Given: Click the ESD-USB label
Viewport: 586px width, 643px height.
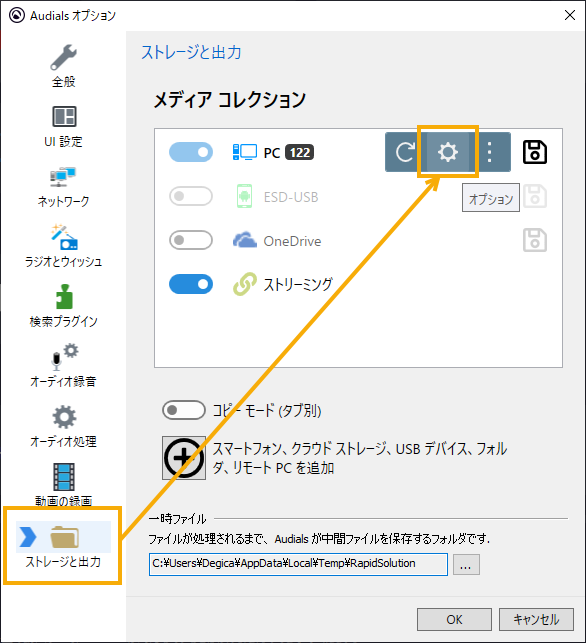Looking at the screenshot, I should tap(291, 197).
